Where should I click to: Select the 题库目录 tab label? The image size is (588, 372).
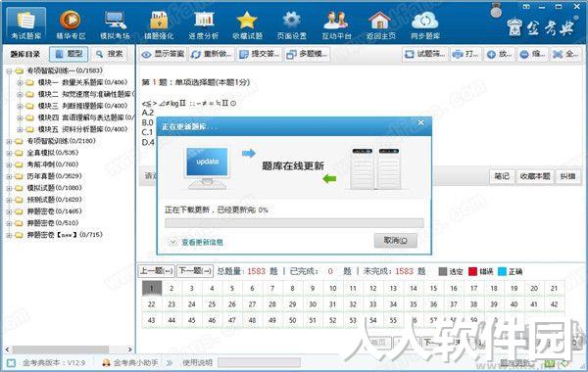(x=25, y=54)
